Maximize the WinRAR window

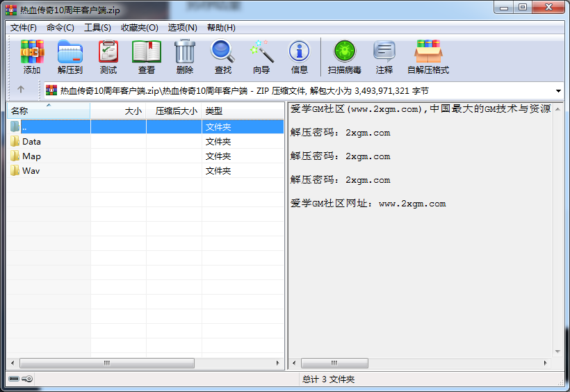coord(522,7)
